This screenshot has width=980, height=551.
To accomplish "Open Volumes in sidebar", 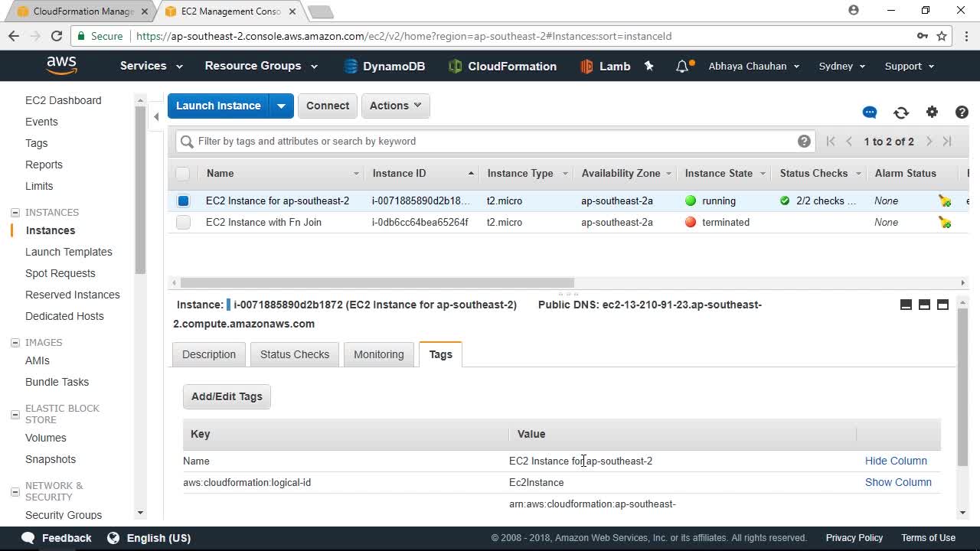I will (x=46, y=438).
